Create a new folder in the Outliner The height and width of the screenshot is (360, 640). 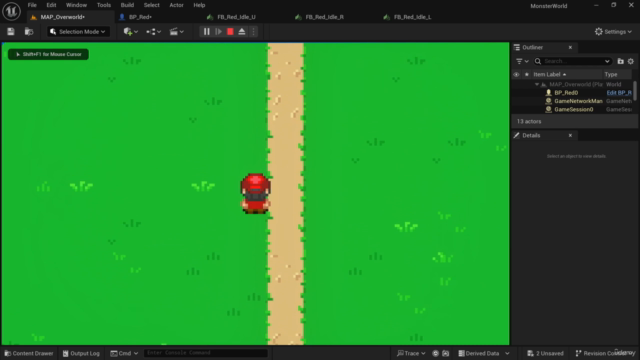tap(620, 61)
